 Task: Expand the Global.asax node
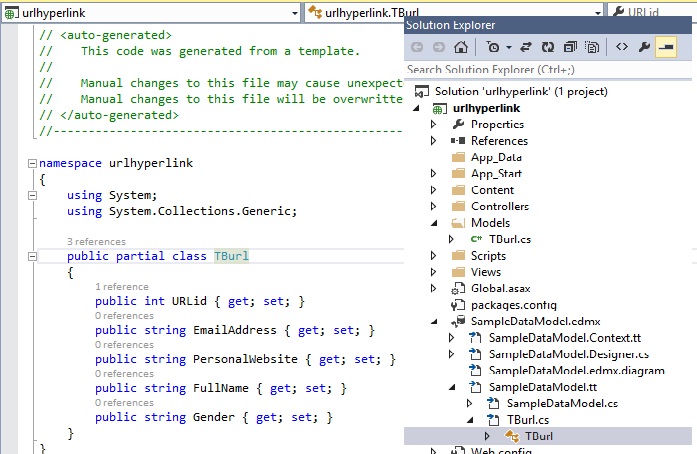pos(433,289)
